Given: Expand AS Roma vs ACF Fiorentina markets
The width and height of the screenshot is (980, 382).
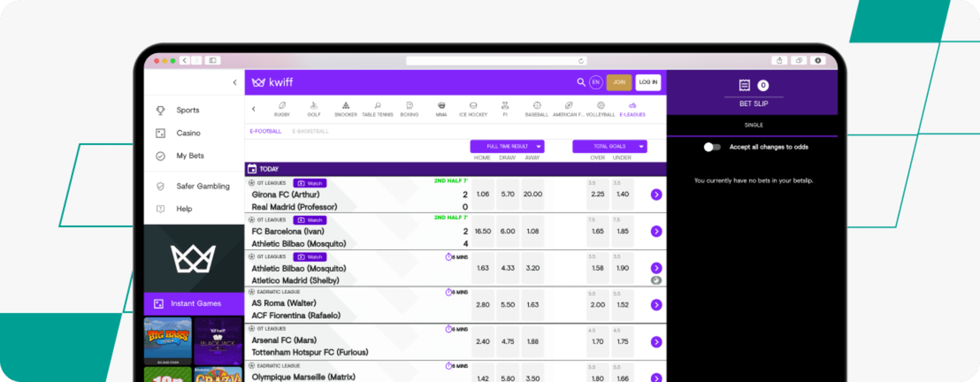Looking at the screenshot, I should (657, 305).
